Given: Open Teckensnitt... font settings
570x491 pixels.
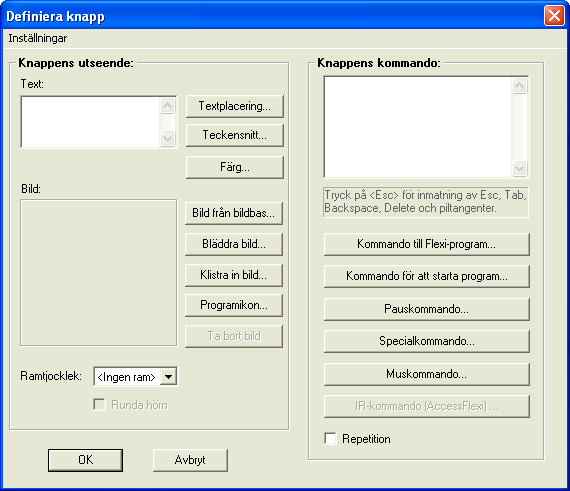Looking at the screenshot, I should pos(234,135).
